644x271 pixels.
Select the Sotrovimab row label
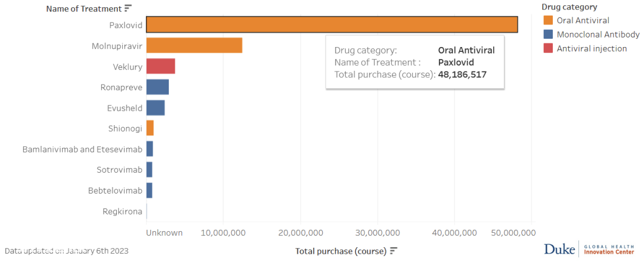[x=119, y=170]
